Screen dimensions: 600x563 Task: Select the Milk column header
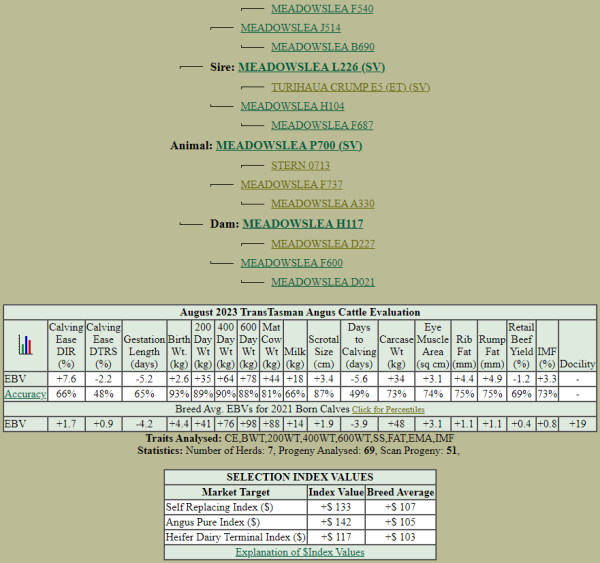[295, 346]
